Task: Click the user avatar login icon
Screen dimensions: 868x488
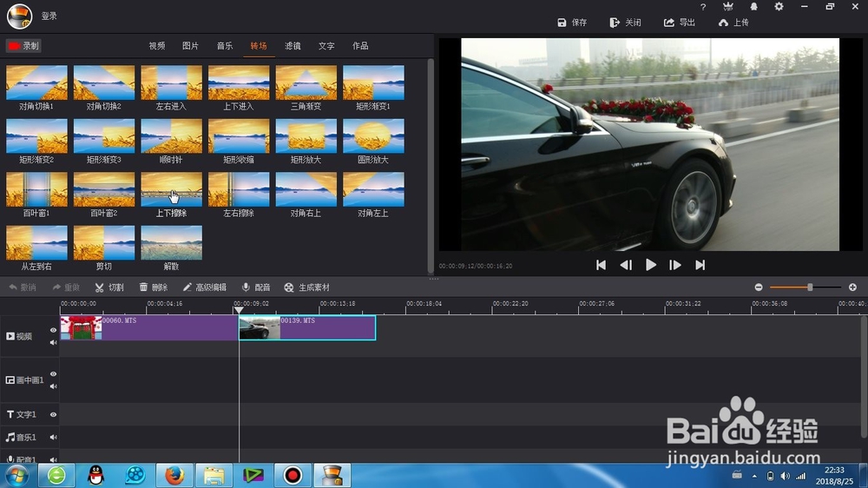Action: click(19, 16)
